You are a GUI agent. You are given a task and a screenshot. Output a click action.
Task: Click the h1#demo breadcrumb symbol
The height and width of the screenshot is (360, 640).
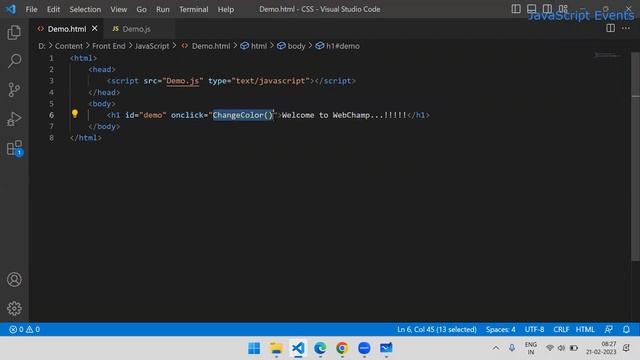pos(338,46)
